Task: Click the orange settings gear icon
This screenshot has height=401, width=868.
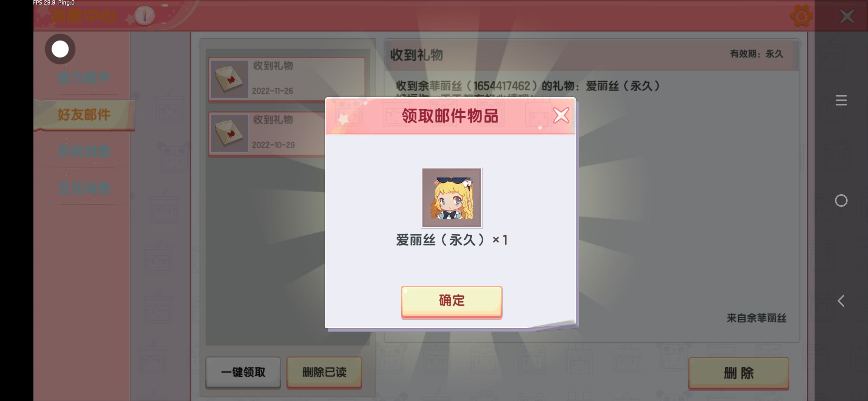Action: coord(801,16)
